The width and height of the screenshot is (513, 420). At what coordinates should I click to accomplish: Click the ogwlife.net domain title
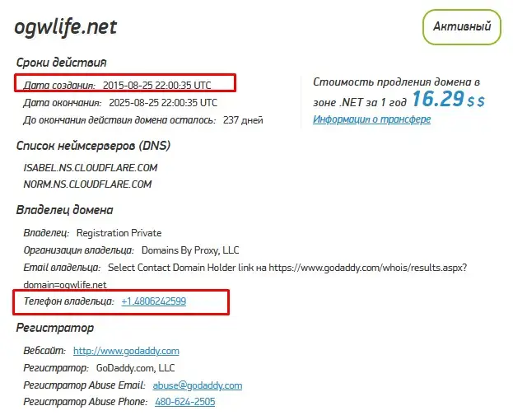click(x=66, y=26)
